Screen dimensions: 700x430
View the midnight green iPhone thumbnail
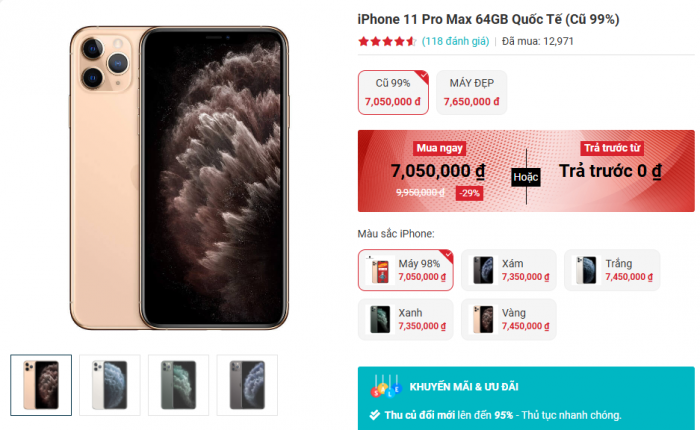click(179, 385)
